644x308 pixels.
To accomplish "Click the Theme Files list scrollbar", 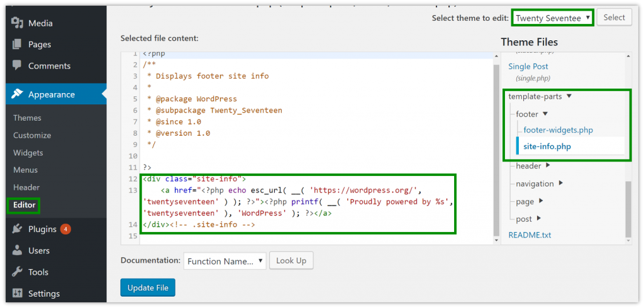I will tap(628, 207).
